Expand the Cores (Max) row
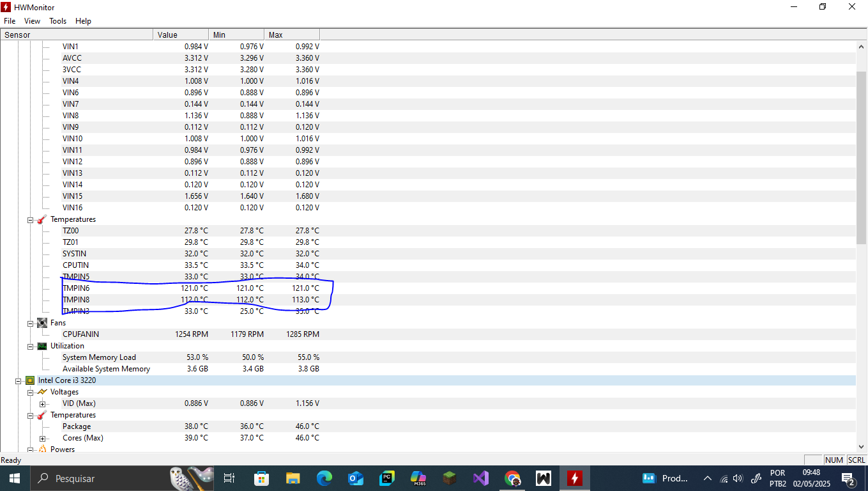 pos(42,438)
